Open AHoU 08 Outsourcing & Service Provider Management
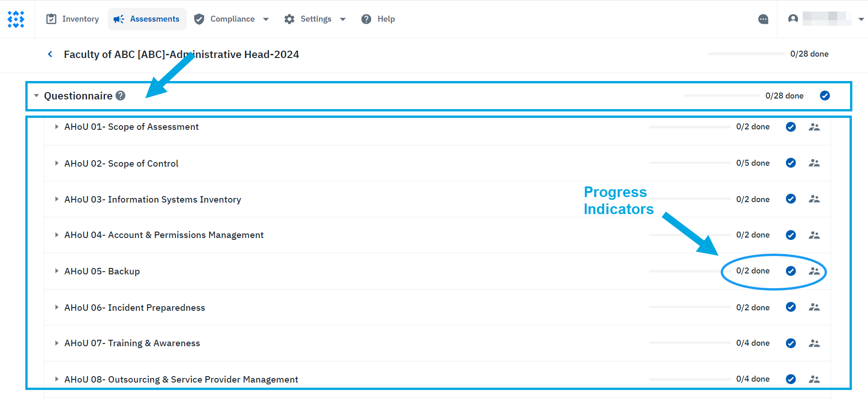The height and width of the screenshot is (401, 868). pos(181,379)
